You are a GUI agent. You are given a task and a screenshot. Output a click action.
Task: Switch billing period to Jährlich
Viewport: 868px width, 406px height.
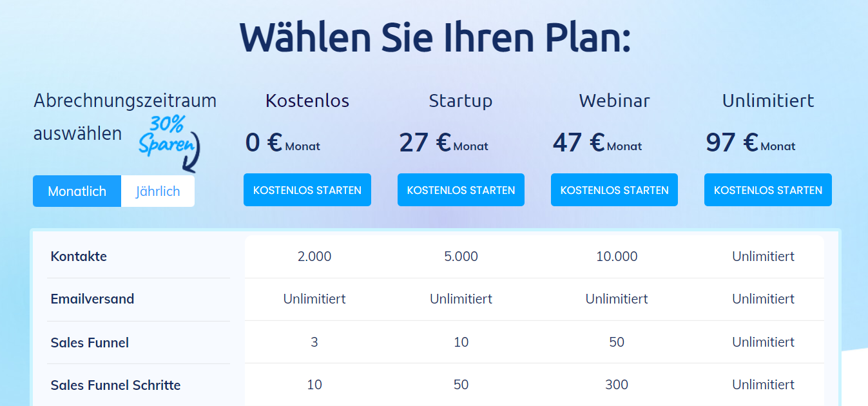(157, 189)
